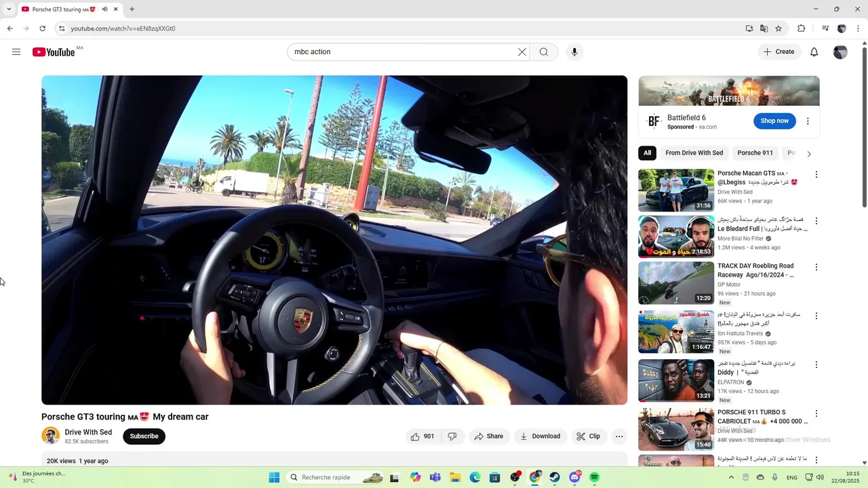The height and width of the screenshot is (488, 868).
Task: Open Windows taskbar quick search box
Action: point(335,478)
